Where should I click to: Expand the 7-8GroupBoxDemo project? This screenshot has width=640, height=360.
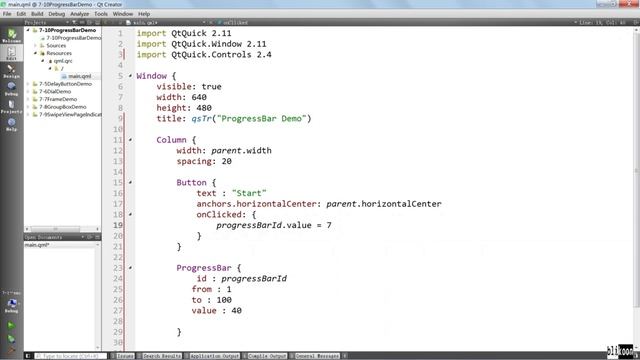pos(28,107)
